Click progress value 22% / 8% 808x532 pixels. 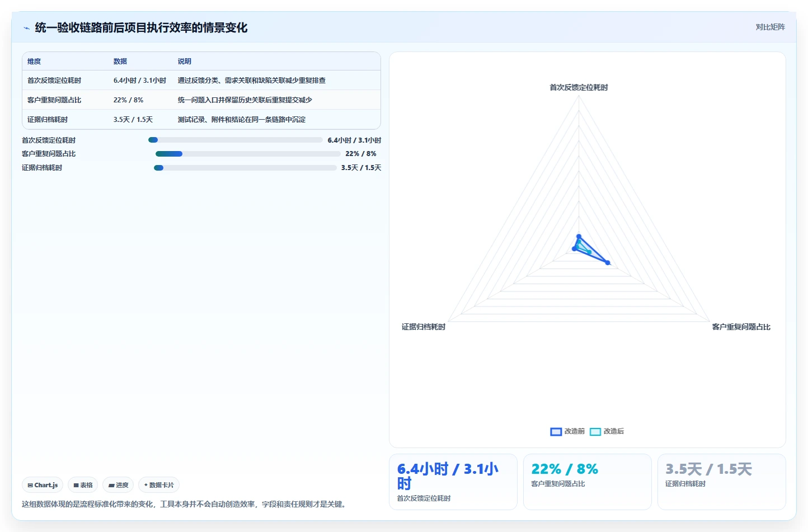click(361, 154)
